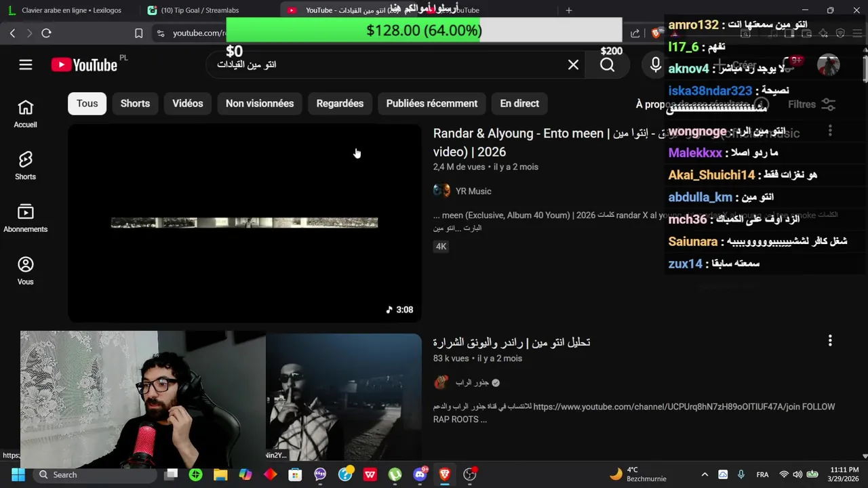Open Wi-Fi network settings in the tray
868x488 pixels.
click(x=784, y=474)
